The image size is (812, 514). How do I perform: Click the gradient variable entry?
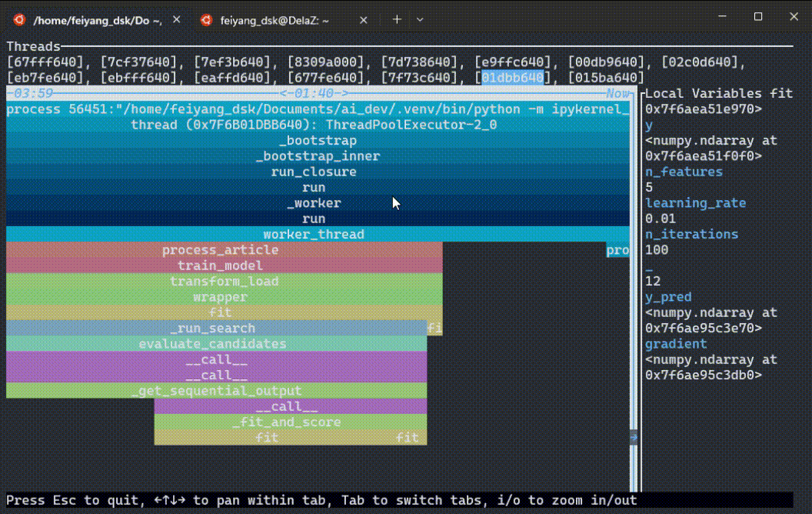click(676, 343)
